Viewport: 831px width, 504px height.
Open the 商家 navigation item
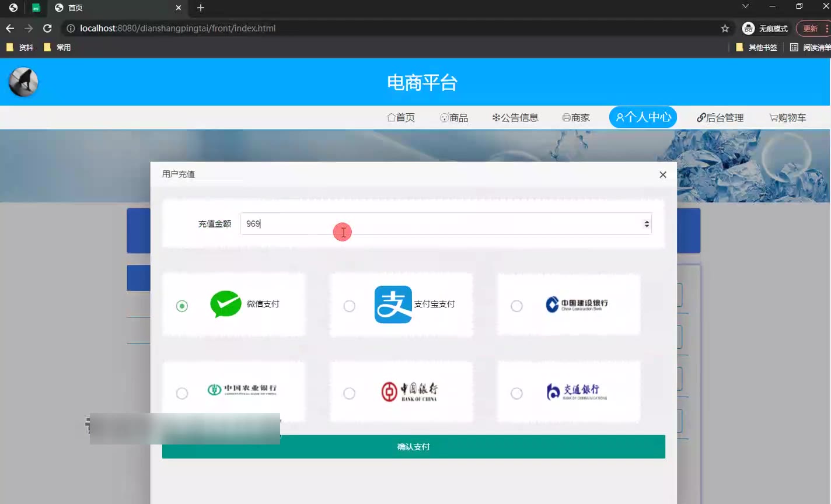576,118
